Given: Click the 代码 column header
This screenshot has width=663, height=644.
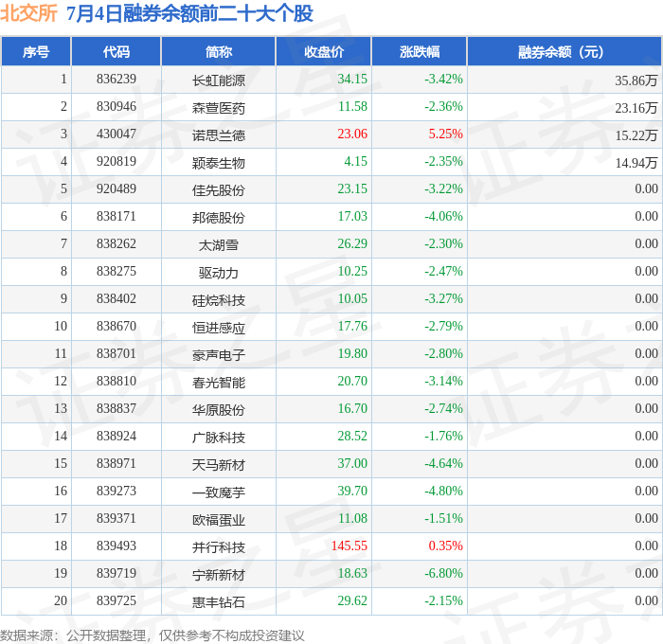Looking at the screenshot, I should (116, 51).
